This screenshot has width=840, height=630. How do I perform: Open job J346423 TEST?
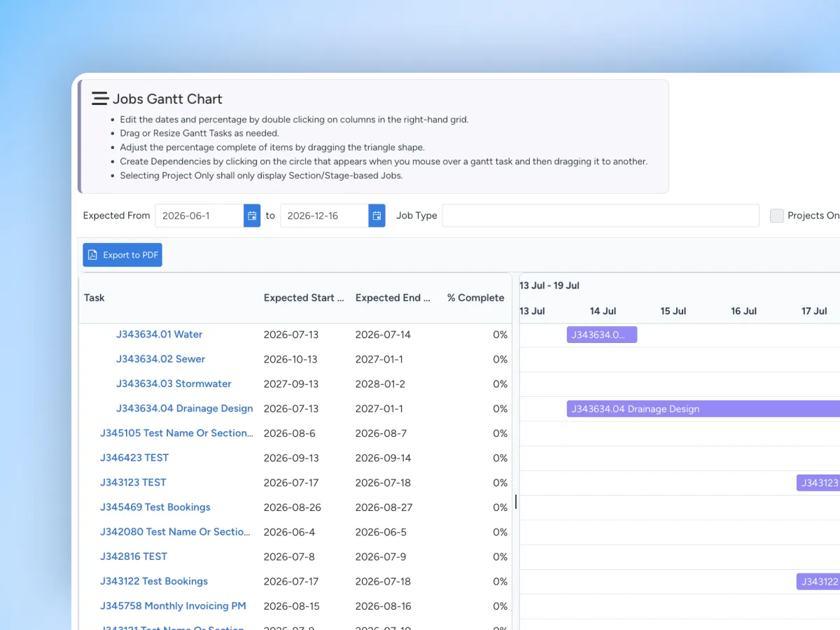(x=134, y=458)
